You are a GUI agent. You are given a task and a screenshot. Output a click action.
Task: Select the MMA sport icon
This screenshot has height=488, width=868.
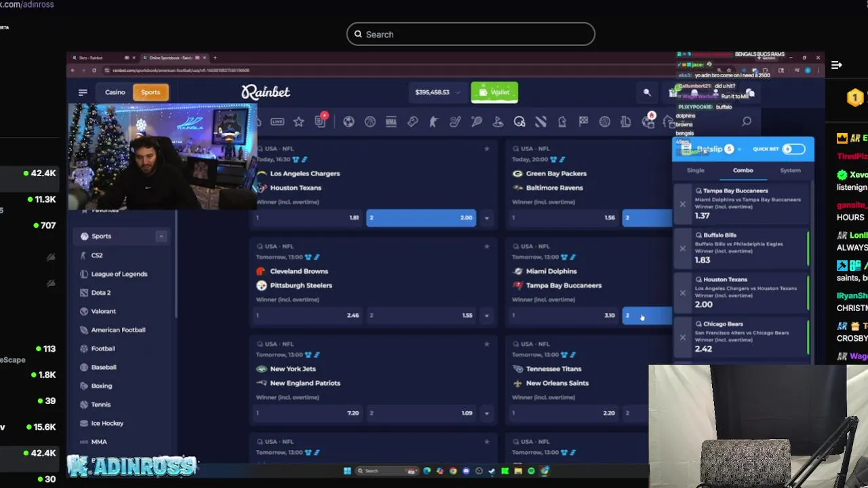tap(391, 122)
